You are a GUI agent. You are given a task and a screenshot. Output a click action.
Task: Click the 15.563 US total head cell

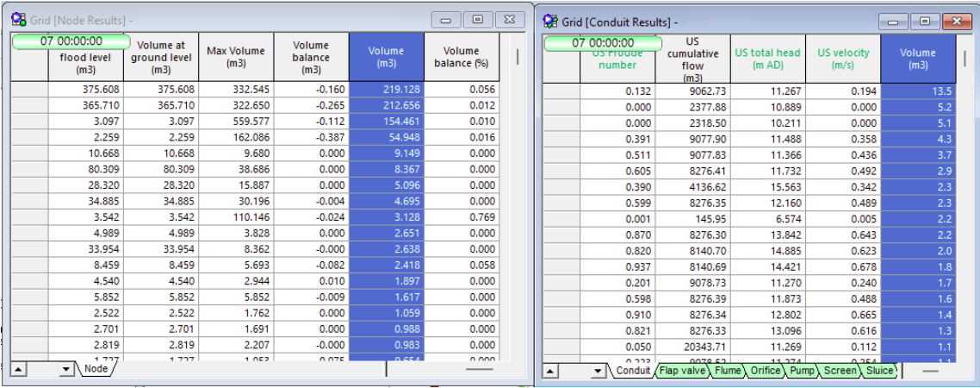point(767,187)
